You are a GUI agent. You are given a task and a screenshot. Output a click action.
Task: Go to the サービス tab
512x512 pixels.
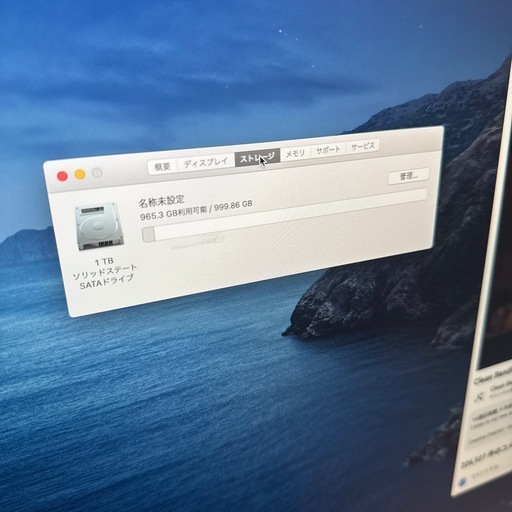tap(363, 146)
